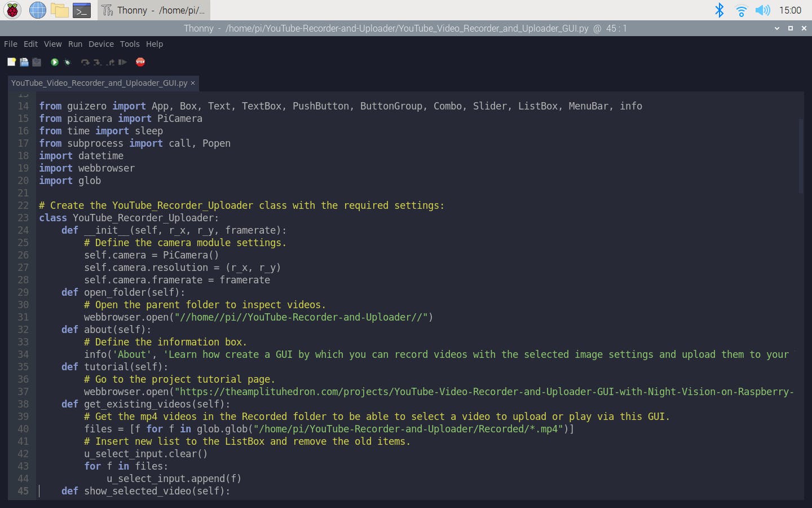
Task: Open Bluetooth settings in system tray
Action: click(719, 10)
